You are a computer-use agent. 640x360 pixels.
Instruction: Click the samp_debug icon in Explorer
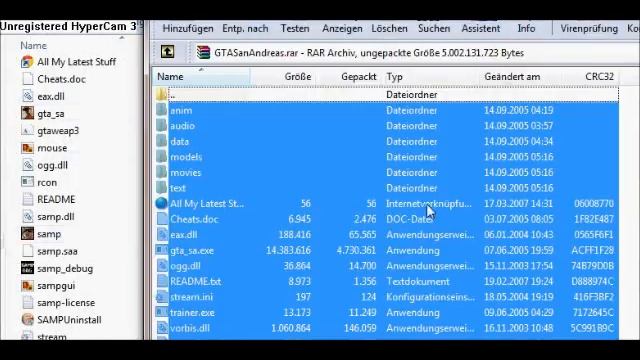click(x=27, y=268)
